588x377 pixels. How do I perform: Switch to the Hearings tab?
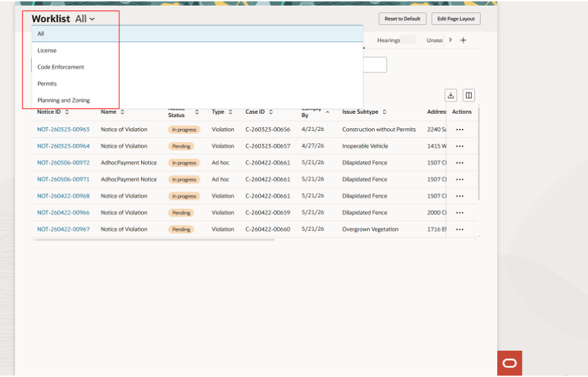pos(388,40)
